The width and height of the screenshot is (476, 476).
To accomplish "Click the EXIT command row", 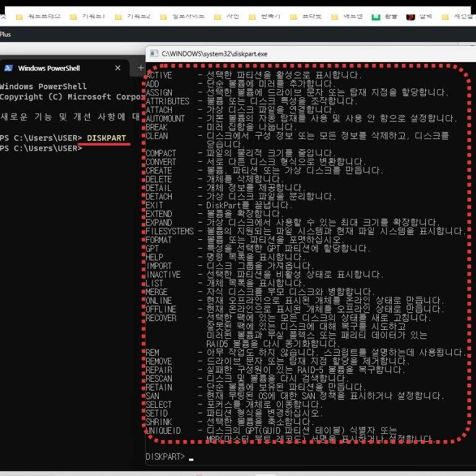I will click(219, 205).
